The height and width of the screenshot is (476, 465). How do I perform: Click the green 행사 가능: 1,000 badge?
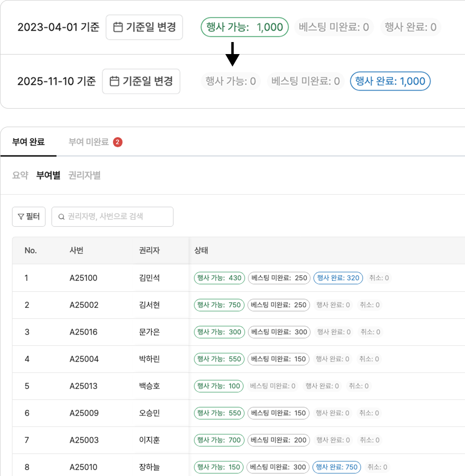pos(244,28)
